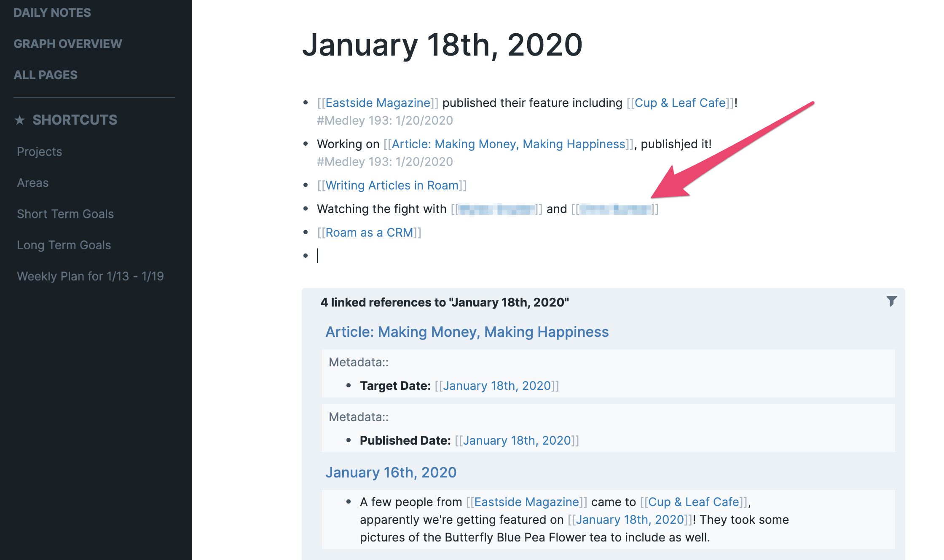Click the bullet of the empty last block
Image resolution: width=944 pixels, height=560 pixels.
[x=306, y=256]
